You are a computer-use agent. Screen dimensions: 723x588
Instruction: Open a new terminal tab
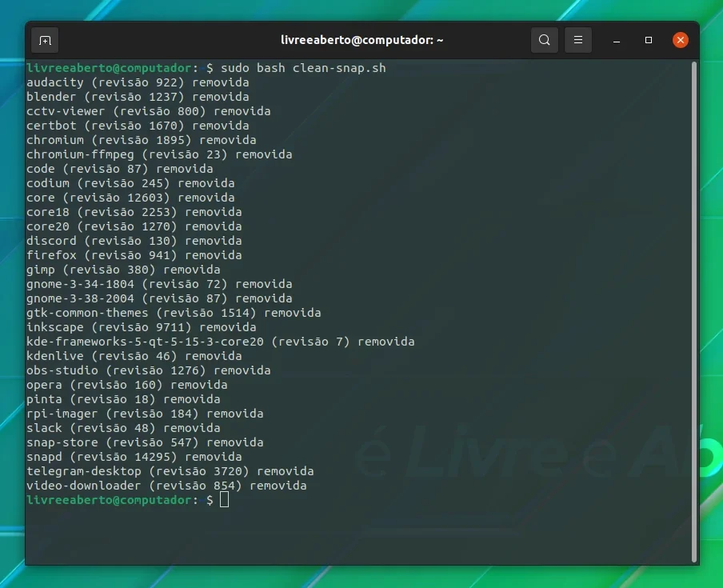(x=45, y=40)
